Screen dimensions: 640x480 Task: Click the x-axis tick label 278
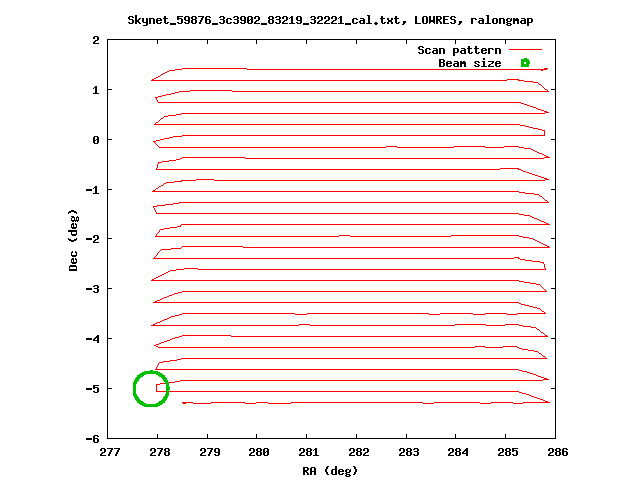pos(160,452)
